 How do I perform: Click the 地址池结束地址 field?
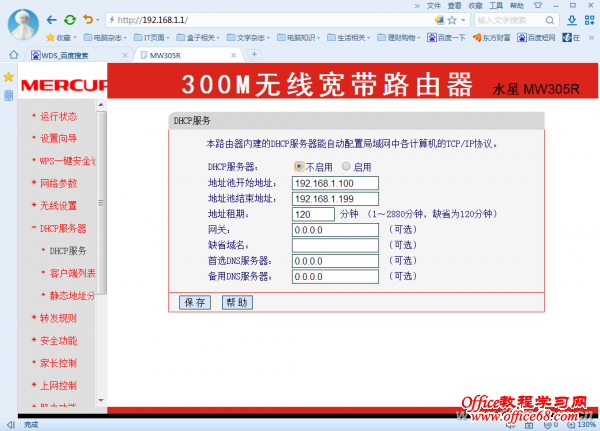coord(335,199)
